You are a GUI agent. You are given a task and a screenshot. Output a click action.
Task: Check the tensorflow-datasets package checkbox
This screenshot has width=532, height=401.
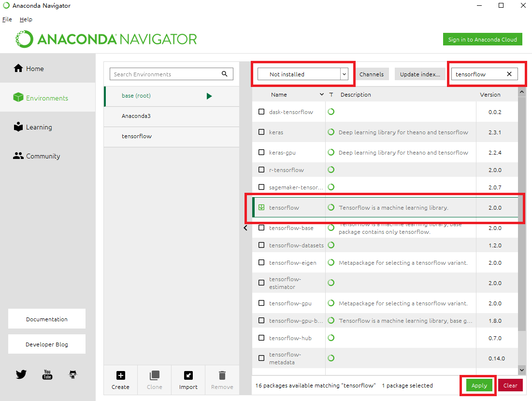261,245
